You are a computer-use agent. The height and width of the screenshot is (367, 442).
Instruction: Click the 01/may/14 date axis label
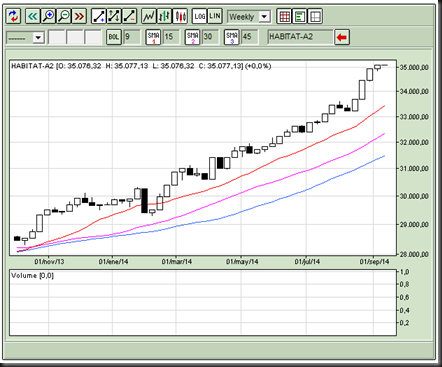[242, 262]
